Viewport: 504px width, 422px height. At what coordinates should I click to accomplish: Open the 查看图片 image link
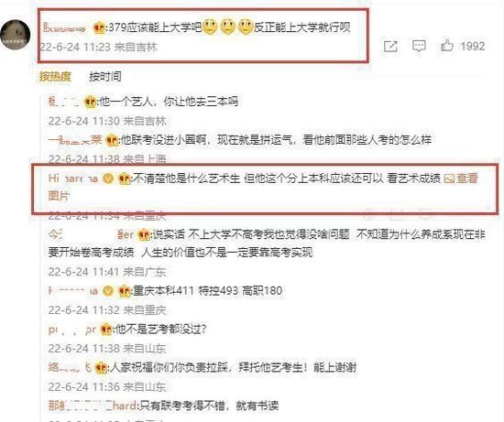461,179
